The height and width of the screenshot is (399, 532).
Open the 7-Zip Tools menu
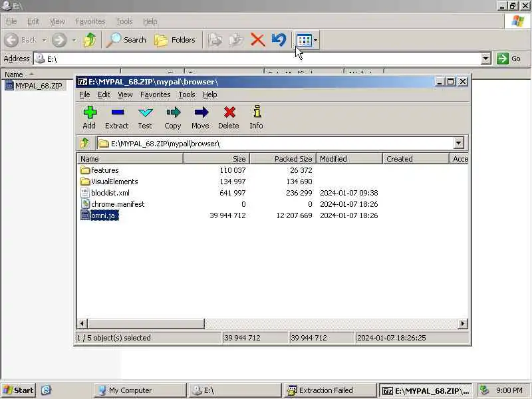187,94
